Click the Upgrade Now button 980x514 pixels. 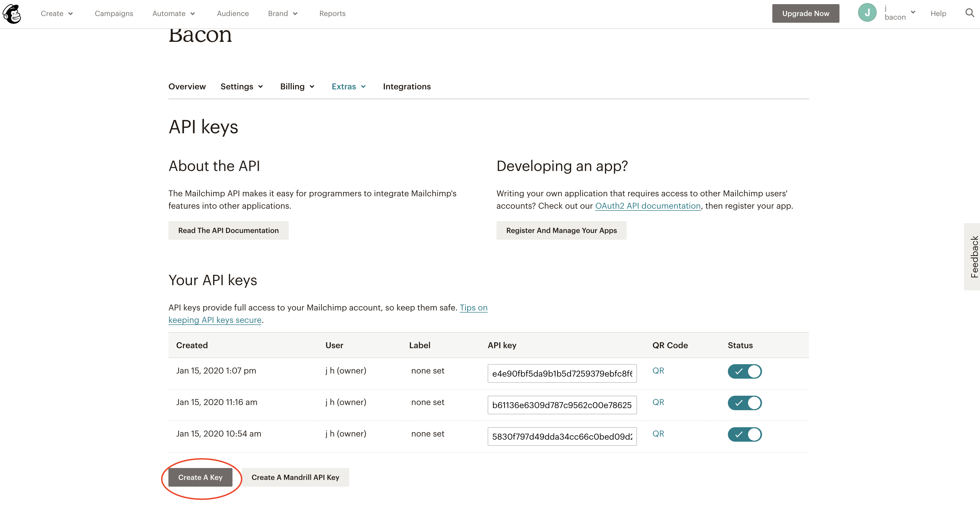(805, 13)
